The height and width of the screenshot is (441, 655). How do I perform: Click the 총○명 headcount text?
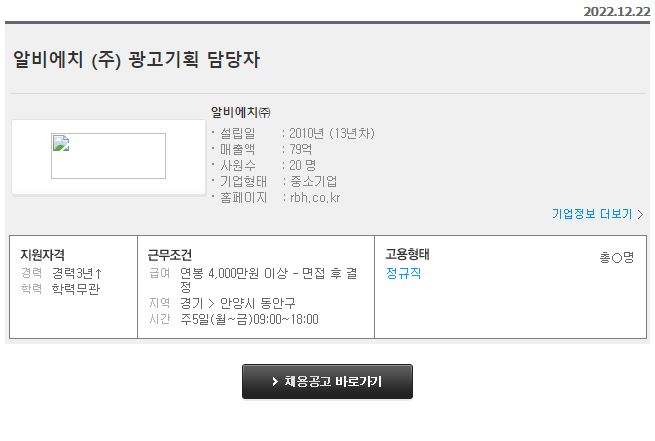click(617, 257)
